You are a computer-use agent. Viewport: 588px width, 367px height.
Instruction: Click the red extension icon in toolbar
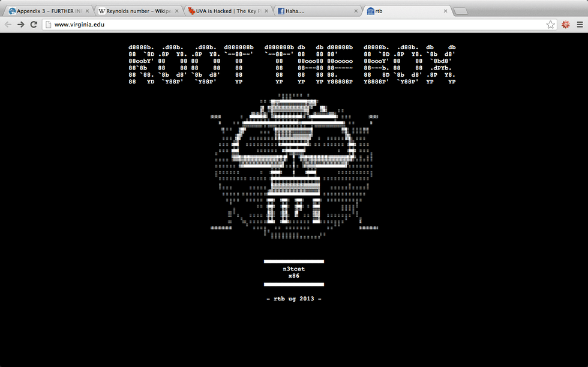pos(565,25)
